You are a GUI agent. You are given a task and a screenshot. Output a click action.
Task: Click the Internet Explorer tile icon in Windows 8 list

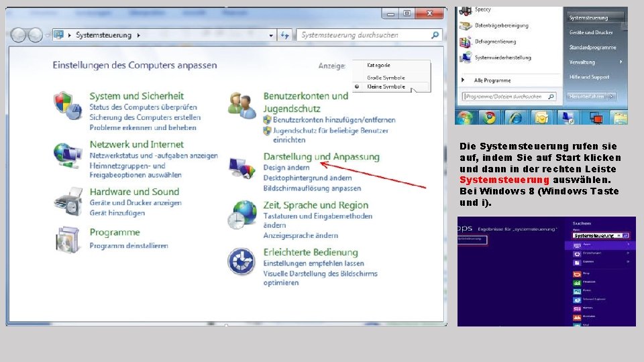coord(577,300)
